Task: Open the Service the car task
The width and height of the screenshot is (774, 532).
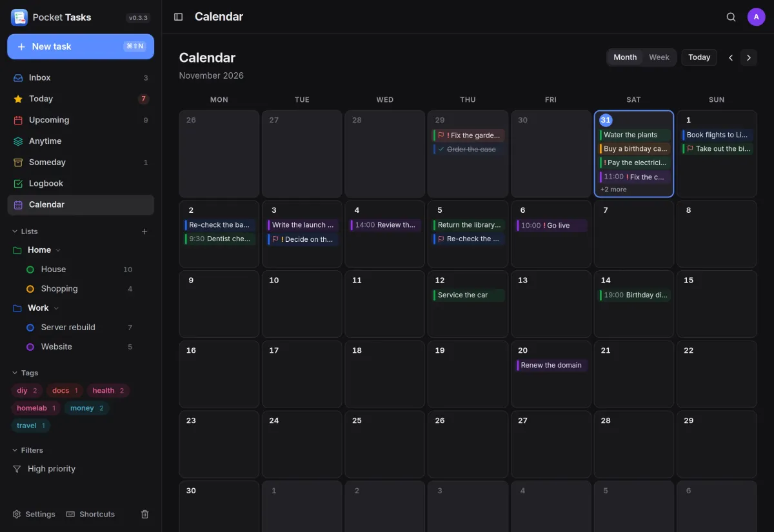Action: [468, 295]
